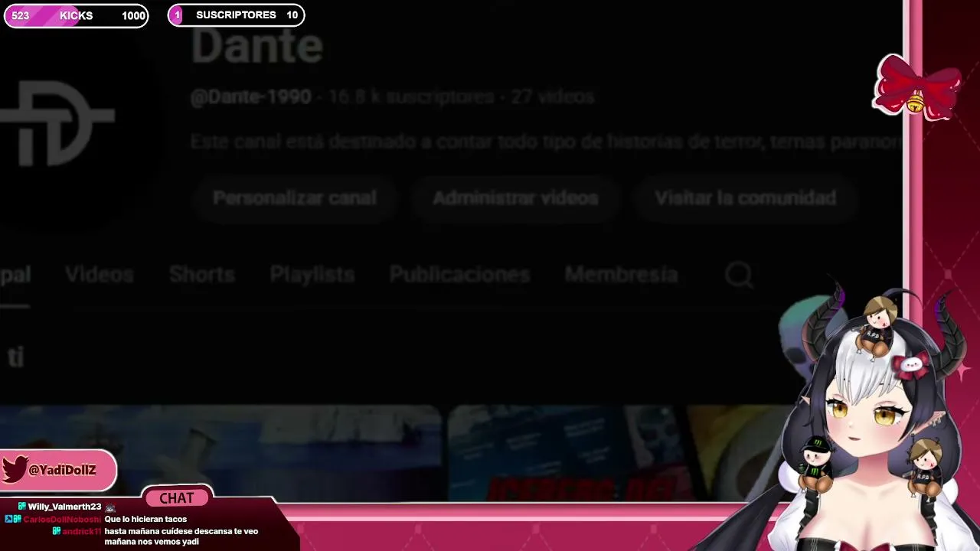Screen dimensions: 980x551
Task: Click the chat message starting "hasta mañana cuídese"
Action: tap(181, 536)
